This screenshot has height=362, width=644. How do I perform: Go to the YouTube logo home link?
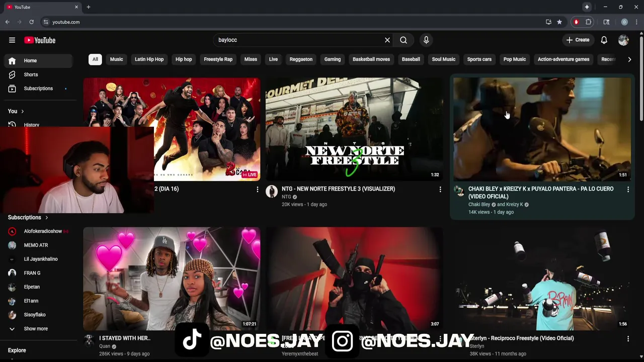[40, 40]
